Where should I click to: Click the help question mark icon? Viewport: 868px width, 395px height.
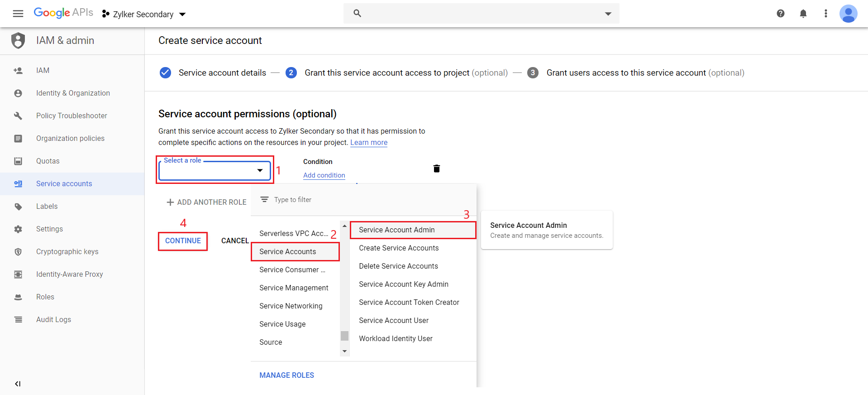780,14
